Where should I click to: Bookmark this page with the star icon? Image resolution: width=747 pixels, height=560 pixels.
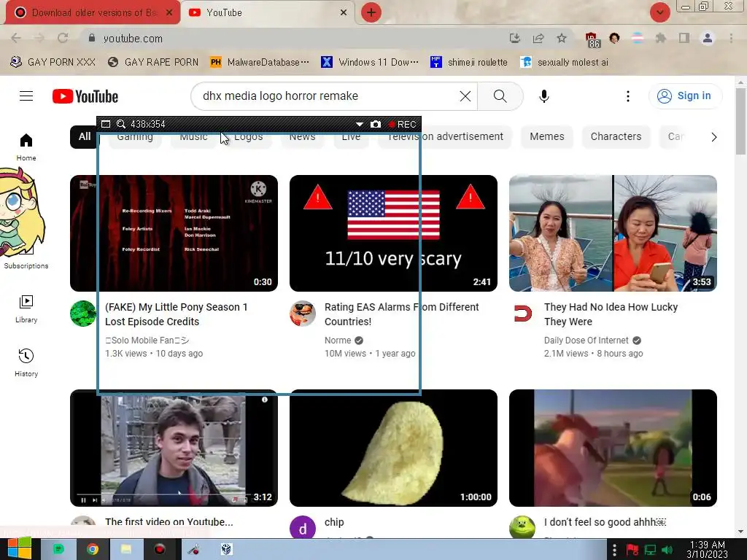pos(562,38)
